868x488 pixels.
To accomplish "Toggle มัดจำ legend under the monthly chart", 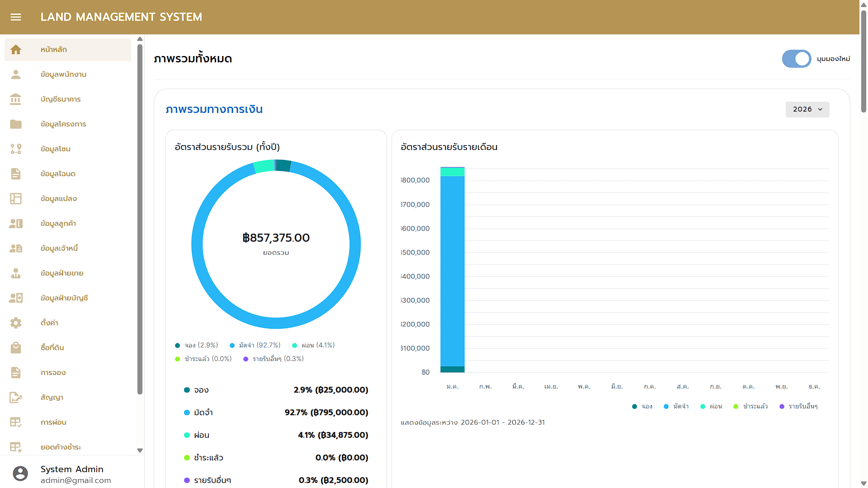I will tap(676, 406).
